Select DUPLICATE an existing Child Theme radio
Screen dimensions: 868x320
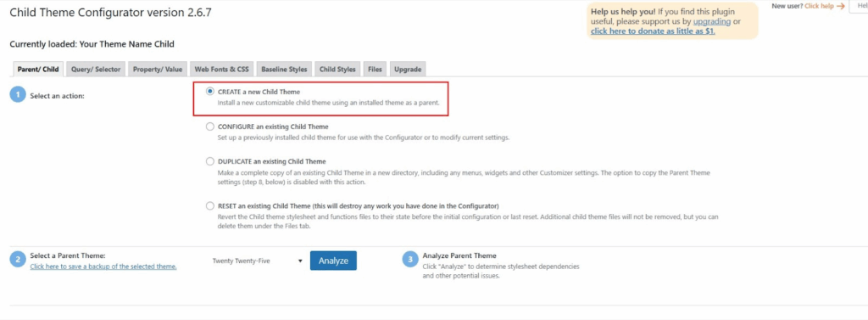(210, 161)
